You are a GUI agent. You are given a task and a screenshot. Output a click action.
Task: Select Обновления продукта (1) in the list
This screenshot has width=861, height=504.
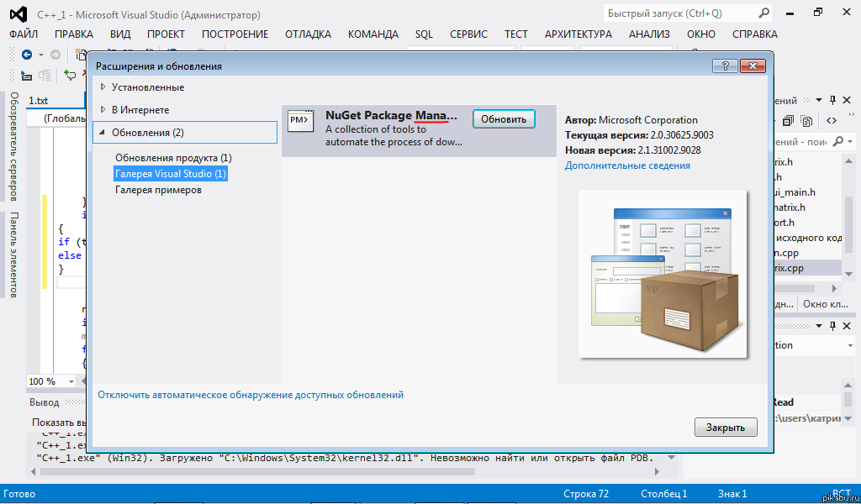[x=173, y=158]
